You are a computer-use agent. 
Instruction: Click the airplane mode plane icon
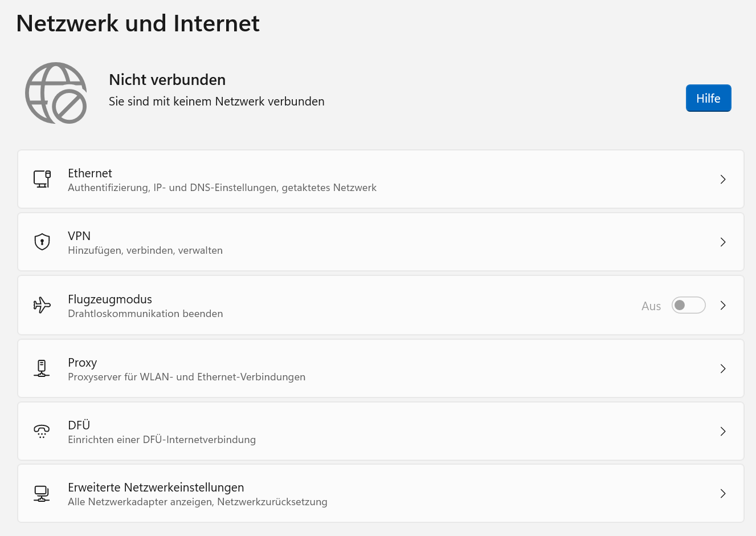pyautogui.click(x=42, y=305)
